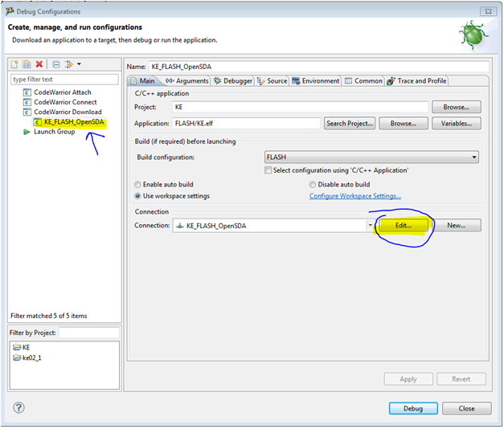Screen dimensions: 504x429
Task: Switch to the Debugger tab
Action: click(x=233, y=81)
